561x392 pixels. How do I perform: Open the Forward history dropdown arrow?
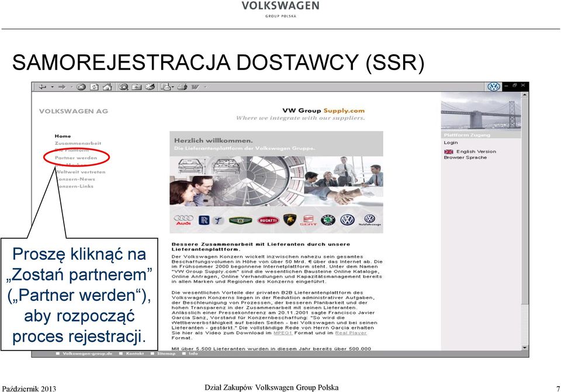coord(71,87)
